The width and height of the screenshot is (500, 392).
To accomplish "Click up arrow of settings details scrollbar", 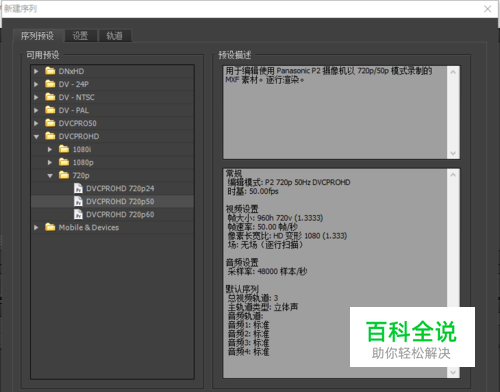I will pos(453,175).
